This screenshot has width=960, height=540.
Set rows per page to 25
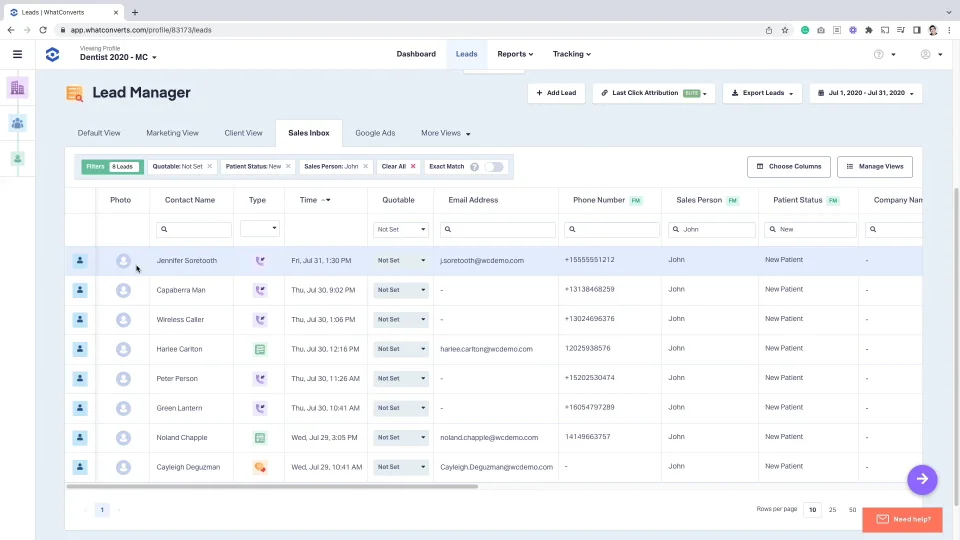832,509
